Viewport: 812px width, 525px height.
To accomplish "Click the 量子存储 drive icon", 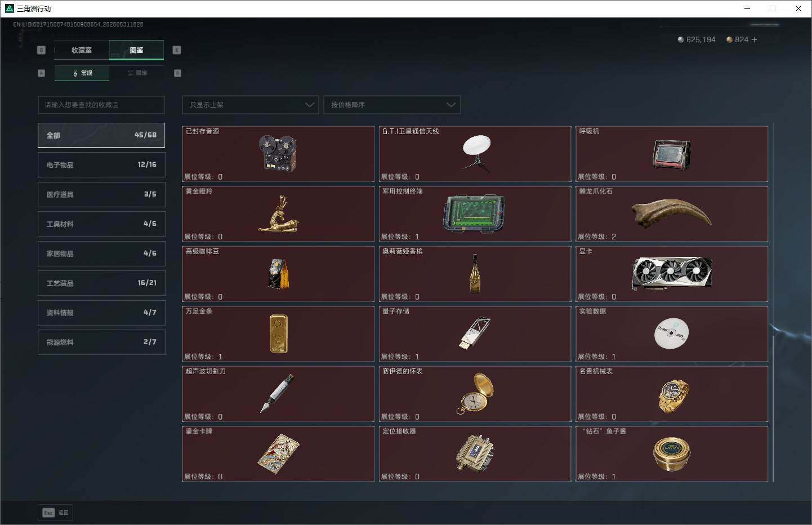I will (x=475, y=333).
